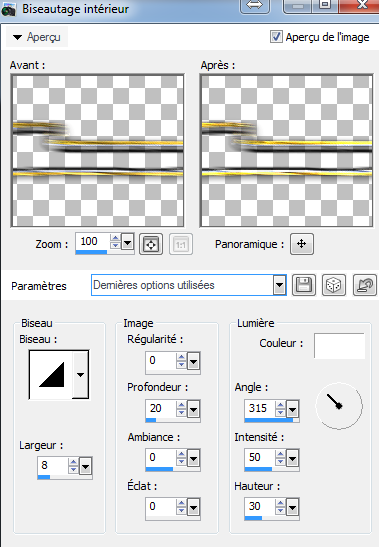Click the camera app icon in title bar

[8, 9]
